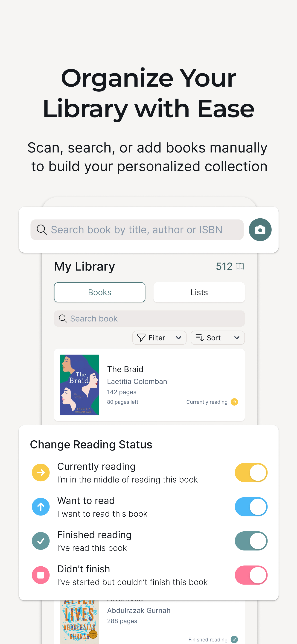Toggle the Finished reading switch

tap(251, 541)
